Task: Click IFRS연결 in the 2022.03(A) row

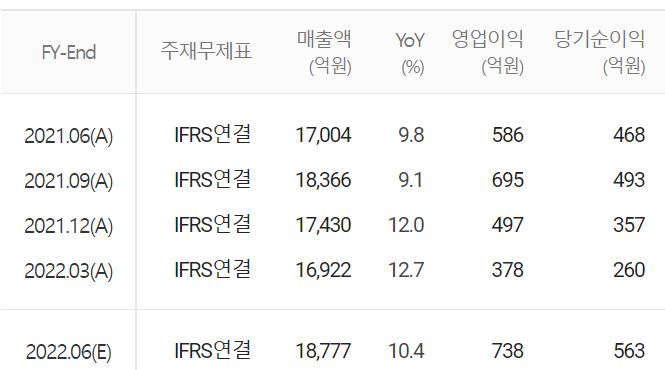Action: coord(212,269)
